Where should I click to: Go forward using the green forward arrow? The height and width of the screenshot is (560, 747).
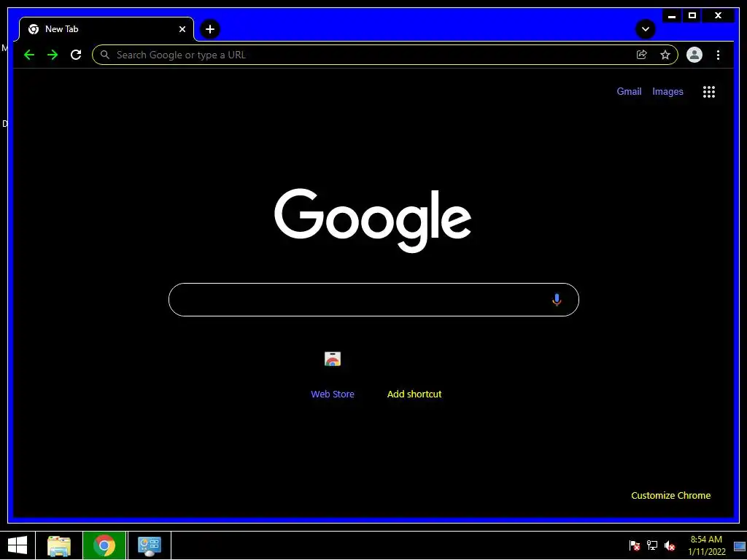[x=53, y=55]
